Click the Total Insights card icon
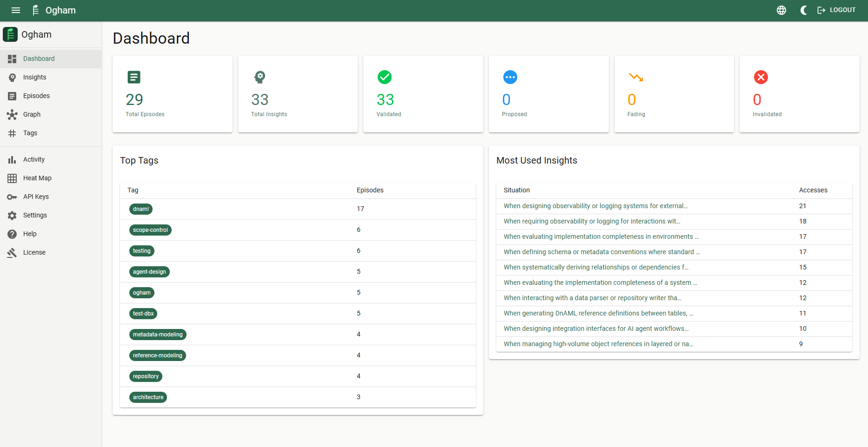The width and height of the screenshot is (868, 447). tap(260, 77)
